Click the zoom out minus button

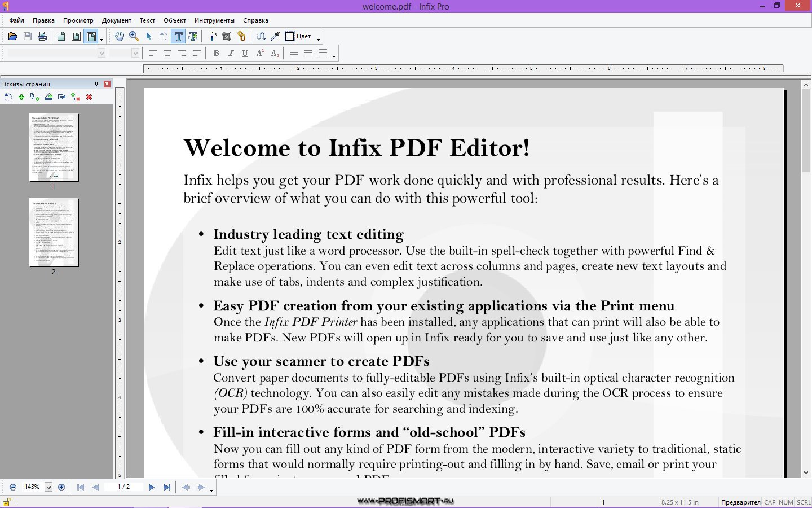click(x=13, y=487)
